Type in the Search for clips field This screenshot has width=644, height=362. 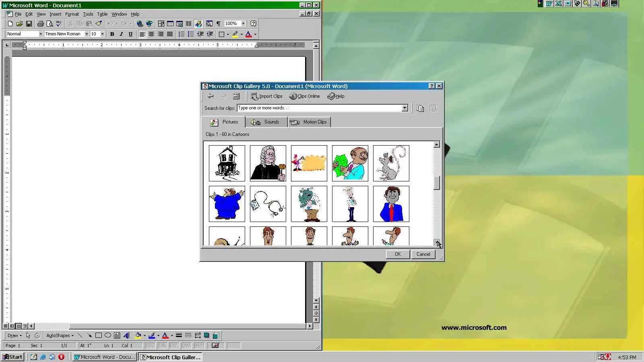pos(319,108)
